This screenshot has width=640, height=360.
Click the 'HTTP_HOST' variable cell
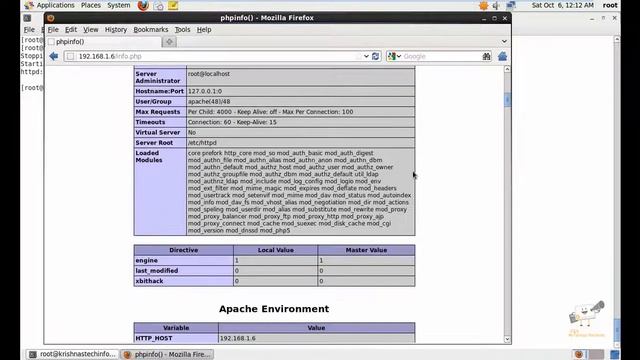pos(176,338)
